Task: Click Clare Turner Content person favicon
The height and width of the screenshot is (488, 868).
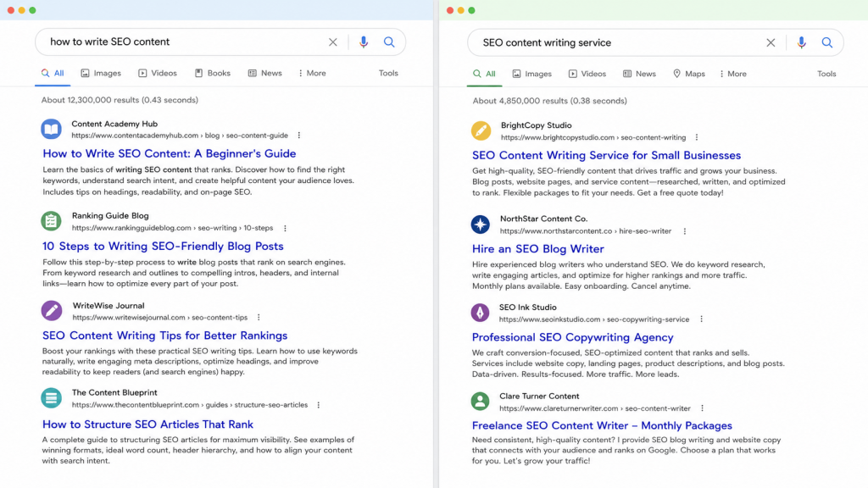Action: (480, 401)
